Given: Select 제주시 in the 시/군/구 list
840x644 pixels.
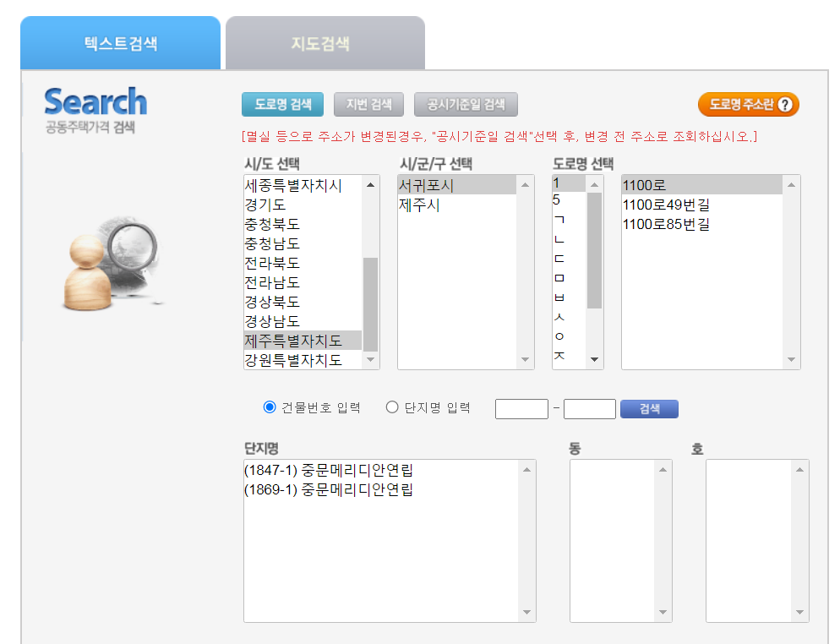Looking at the screenshot, I should [457, 205].
